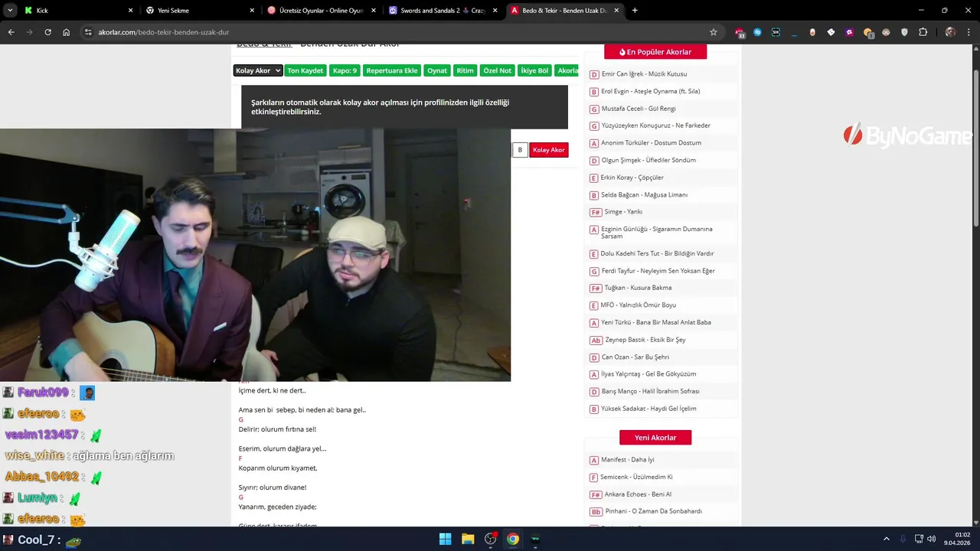Open the shield extension icon

(904, 32)
